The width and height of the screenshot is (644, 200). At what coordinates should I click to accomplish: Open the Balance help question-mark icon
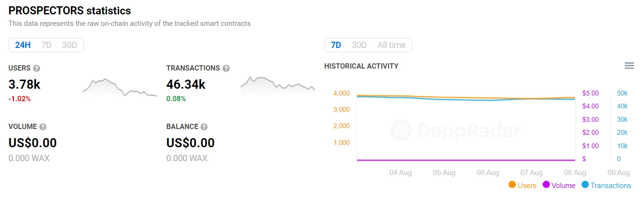coord(204,127)
